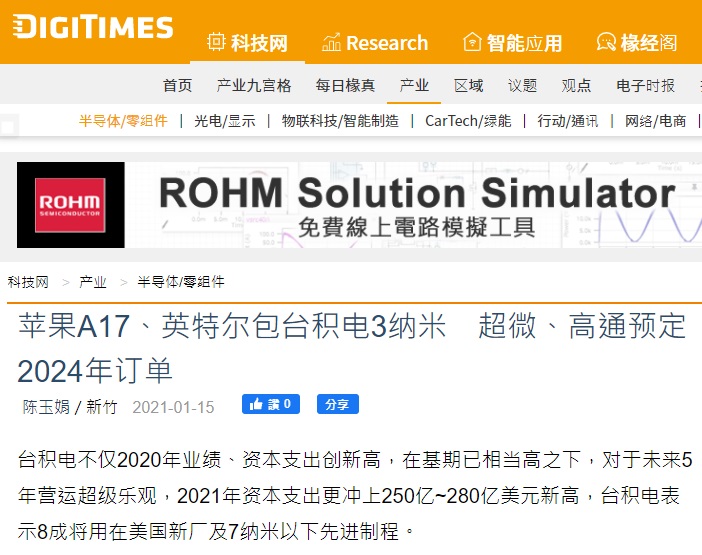Open the Research top tab
702x555 pixels.
375,43
